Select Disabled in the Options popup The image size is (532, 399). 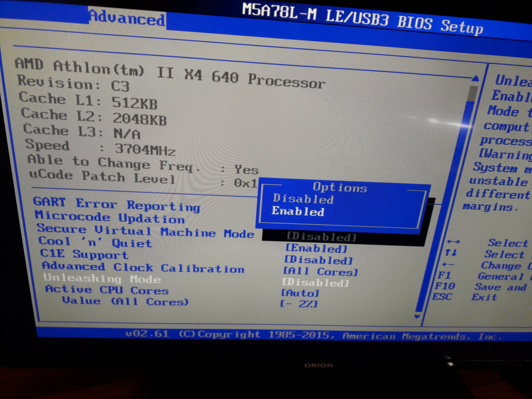303,199
